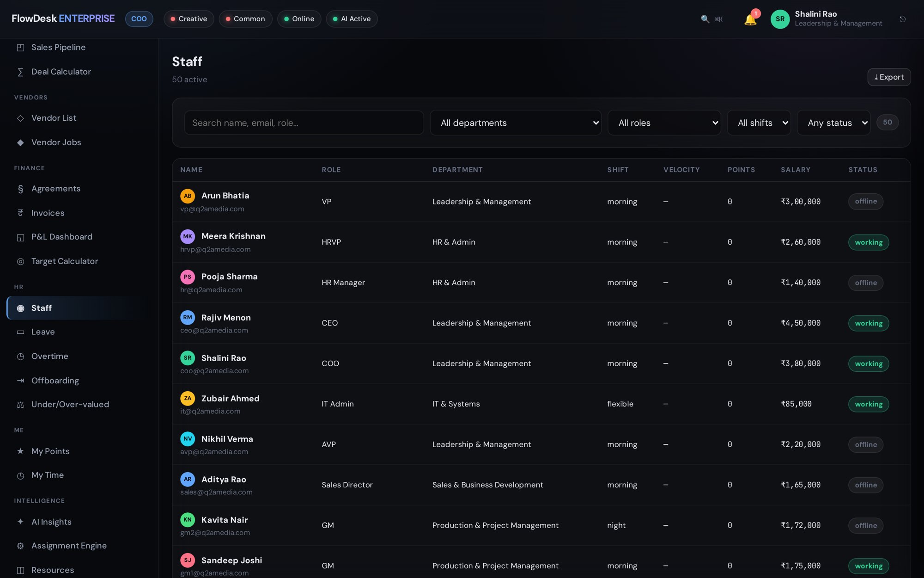Click the My Points star icon
924x578 pixels.
[x=20, y=451]
